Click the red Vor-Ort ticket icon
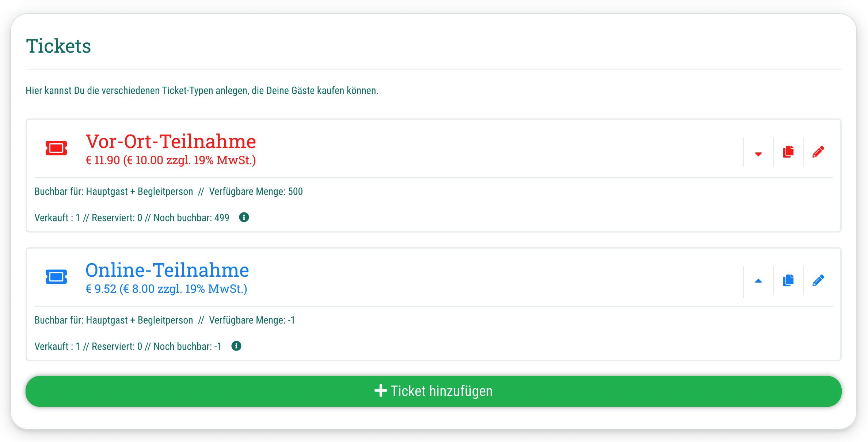Viewport: 868px width, 442px height. click(x=56, y=148)
